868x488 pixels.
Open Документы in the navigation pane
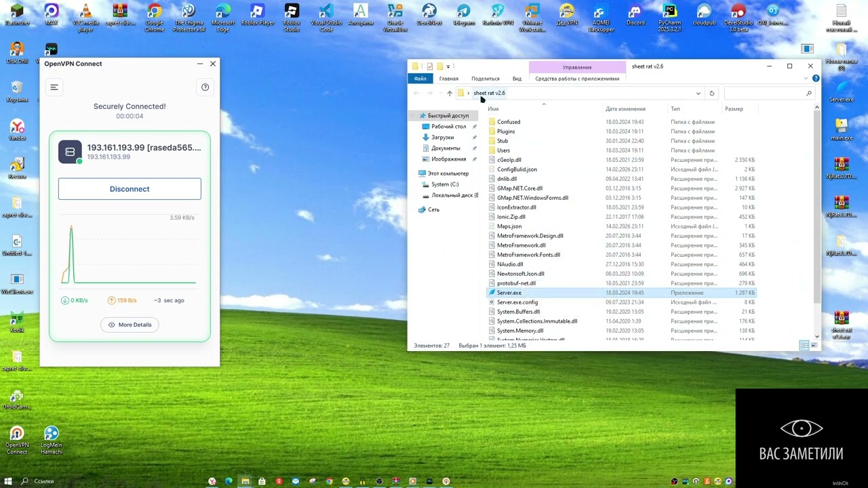446,148
